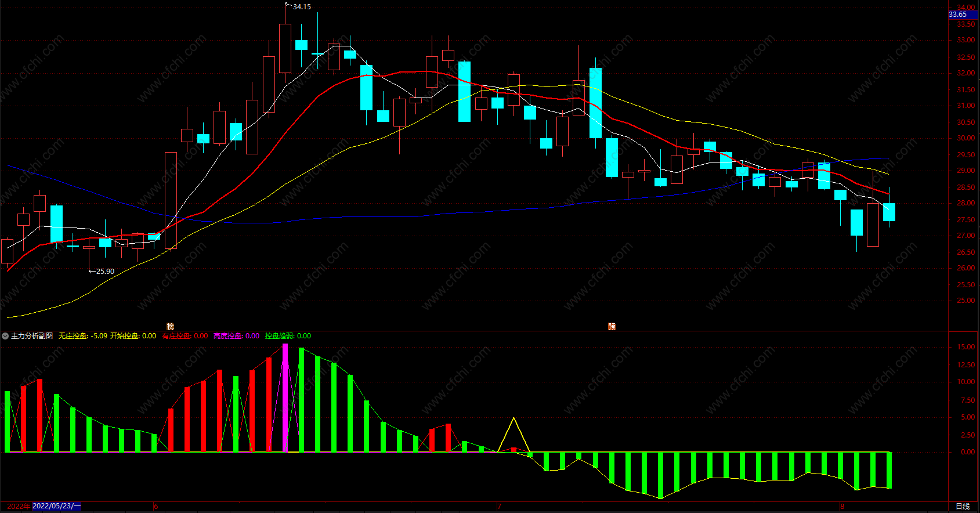The image size is (980, 513).
Task: Click the 预 marker icon below the chart
Action: coord(612,327)
